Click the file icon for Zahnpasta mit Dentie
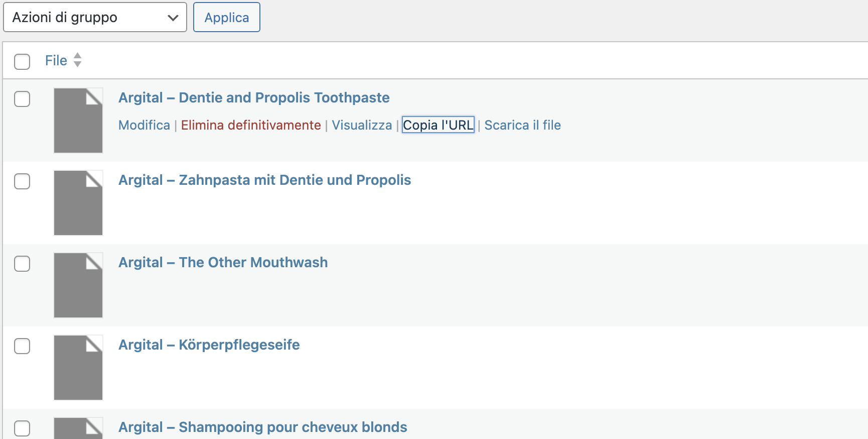868x439 pixels. (78, 203)
